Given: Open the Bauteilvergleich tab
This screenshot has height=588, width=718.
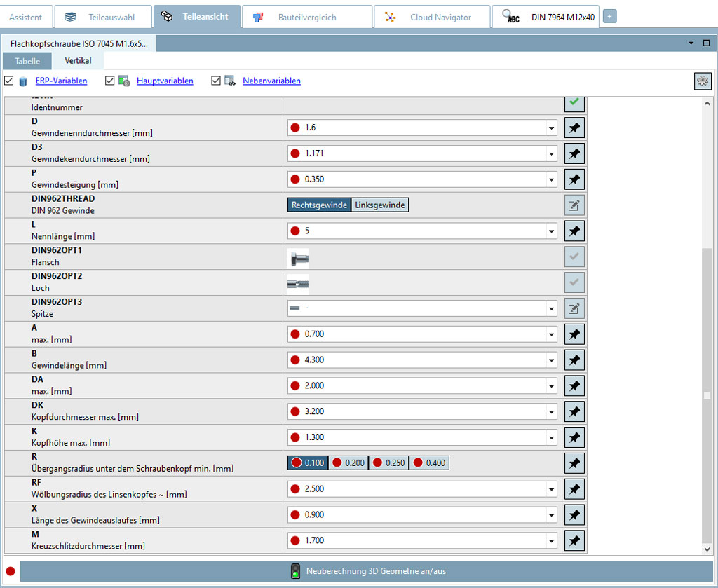Looking at the screenshot, I should pyautogui.click(x=306, y=16).
